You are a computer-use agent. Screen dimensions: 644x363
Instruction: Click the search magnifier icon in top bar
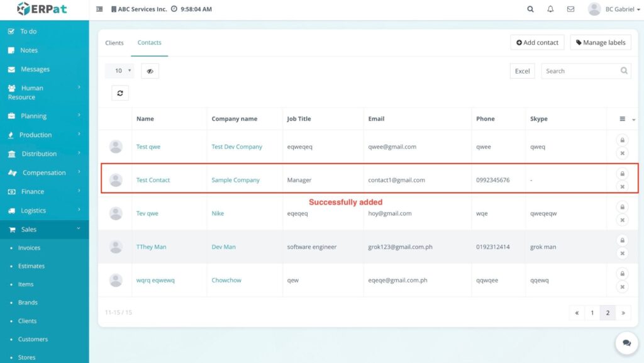(x=530, y=9)
